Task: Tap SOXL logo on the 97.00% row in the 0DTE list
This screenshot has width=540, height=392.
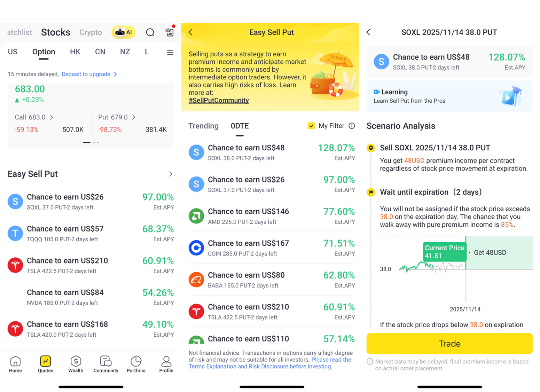Action: coord(196,184)
